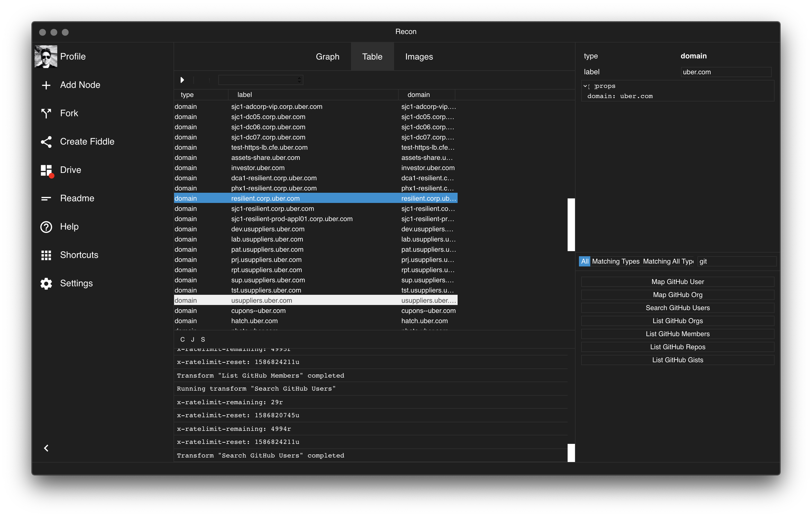The width and height of the screenshot is (812, 517).
Task: Switch to the Images tab
Action: (x=419, y=57)
